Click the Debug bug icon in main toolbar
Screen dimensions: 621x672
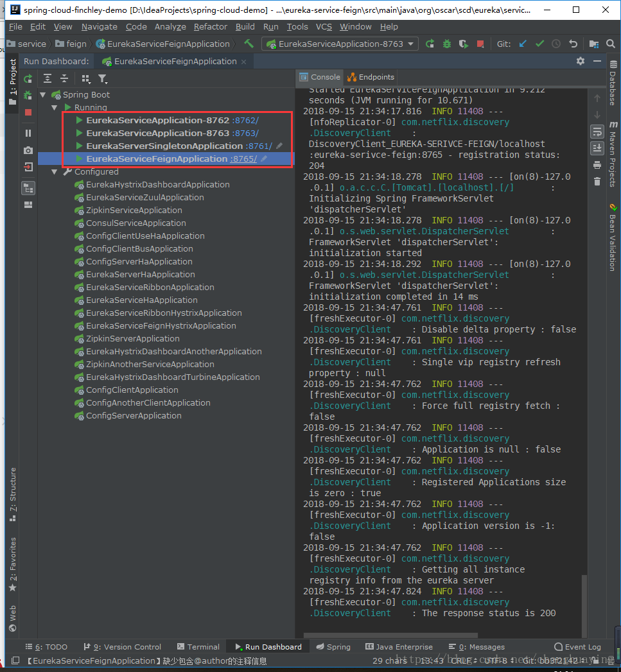447,44
